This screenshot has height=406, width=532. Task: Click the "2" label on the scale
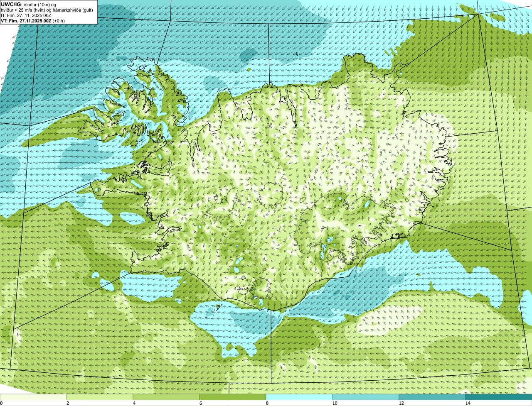pyautogui.click(x=68, y=403)
